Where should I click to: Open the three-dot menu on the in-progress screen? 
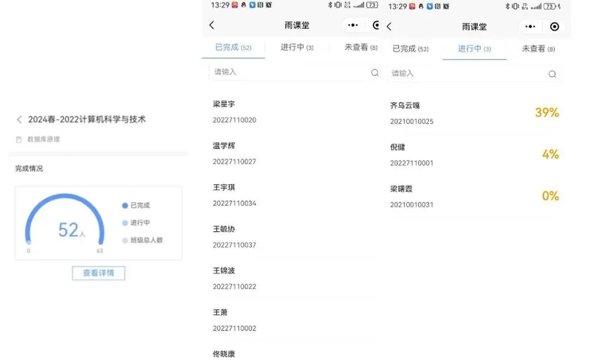[x=530, y=26]
